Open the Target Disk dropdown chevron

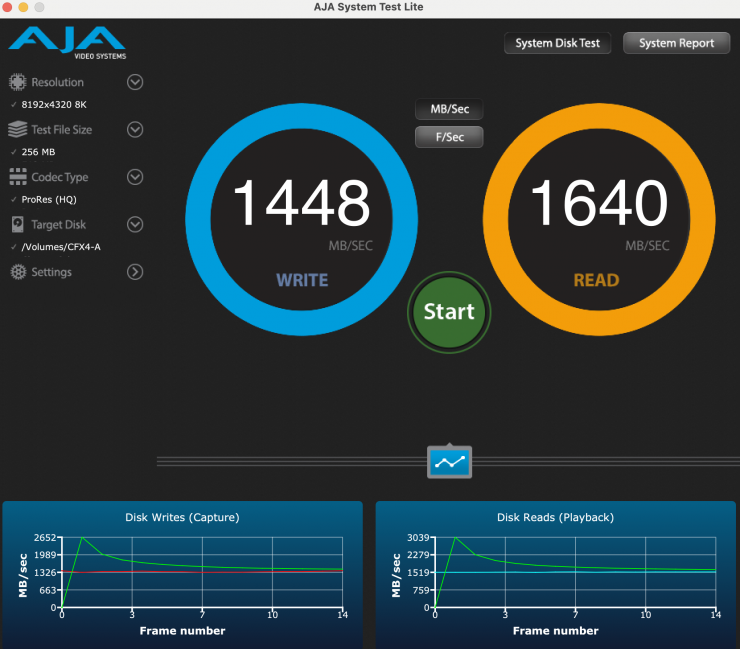tap(135, 225)
